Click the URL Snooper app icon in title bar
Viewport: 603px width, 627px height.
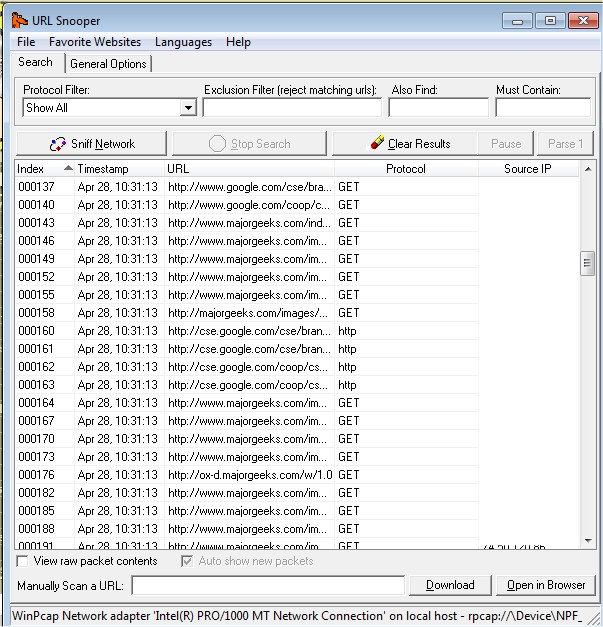pyautogui.click(x=19, y=20)
